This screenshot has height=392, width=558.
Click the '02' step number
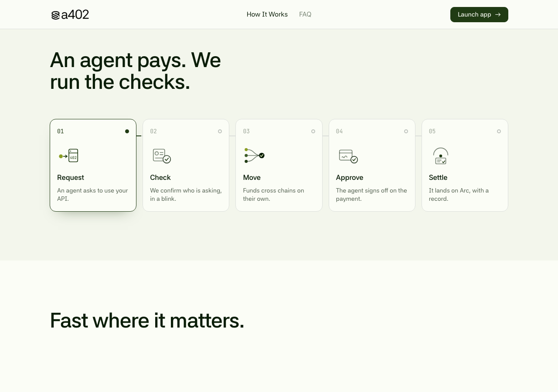153,131
